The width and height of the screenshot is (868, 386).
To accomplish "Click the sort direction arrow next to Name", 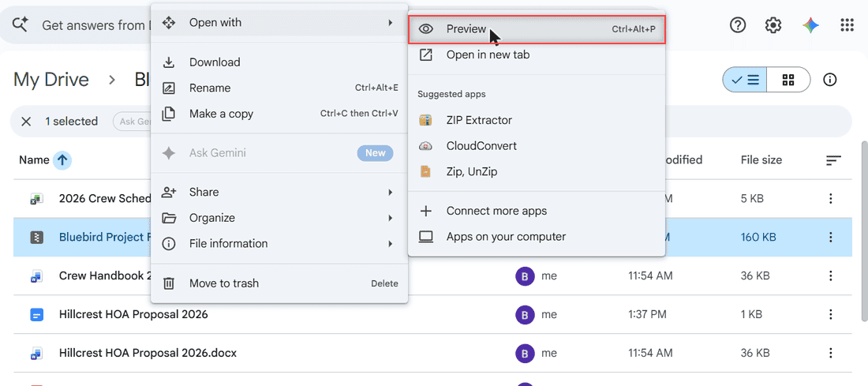I will pyautogui.click(x=62, y=160).
